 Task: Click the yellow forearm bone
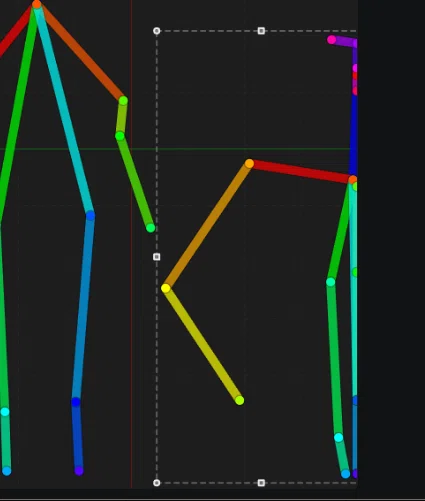point(203,344)
